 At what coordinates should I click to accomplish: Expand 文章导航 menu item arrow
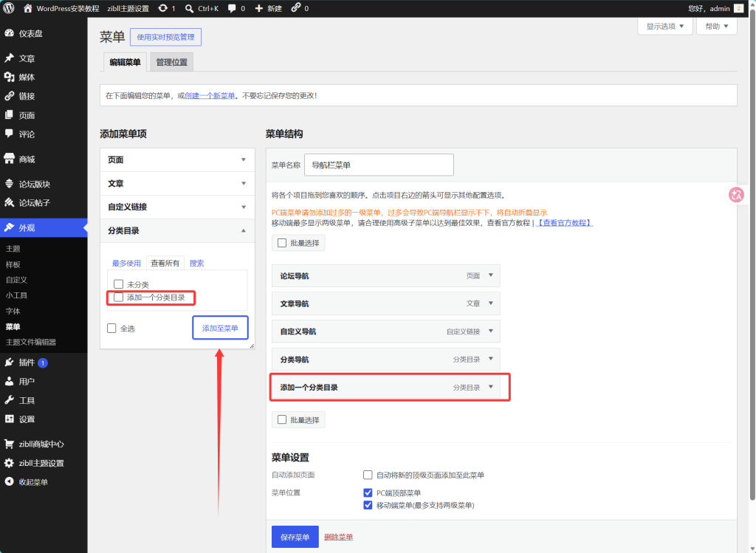491,303
